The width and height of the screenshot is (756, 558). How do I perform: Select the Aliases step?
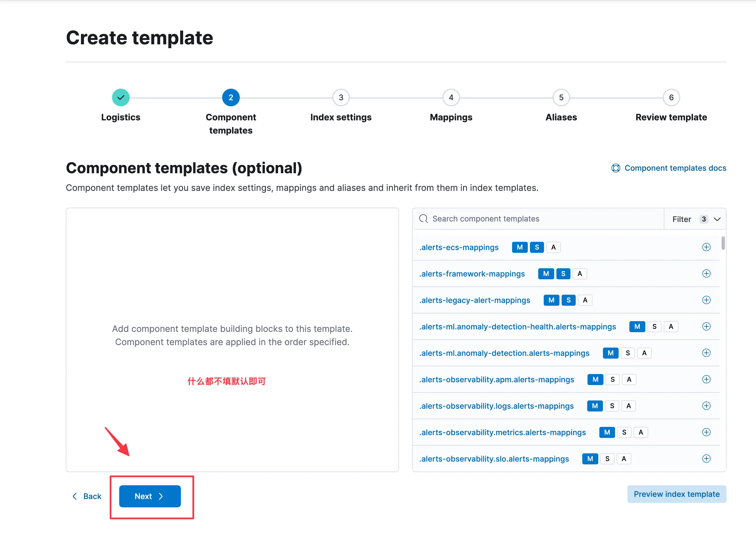[x=561, y=97]
